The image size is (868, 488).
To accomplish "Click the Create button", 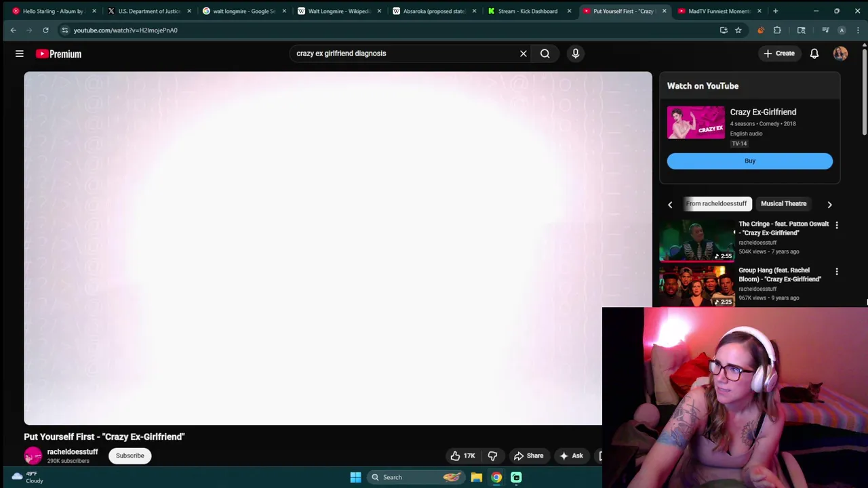I will [x=778, y=54].
